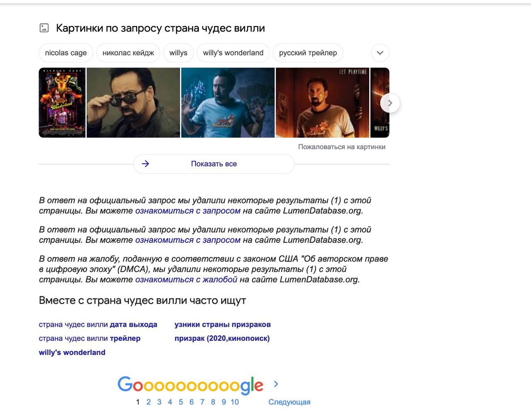The image size is (531, 420).
Task: Select the nicolas cage filter chip
Action: coord(66,53)
